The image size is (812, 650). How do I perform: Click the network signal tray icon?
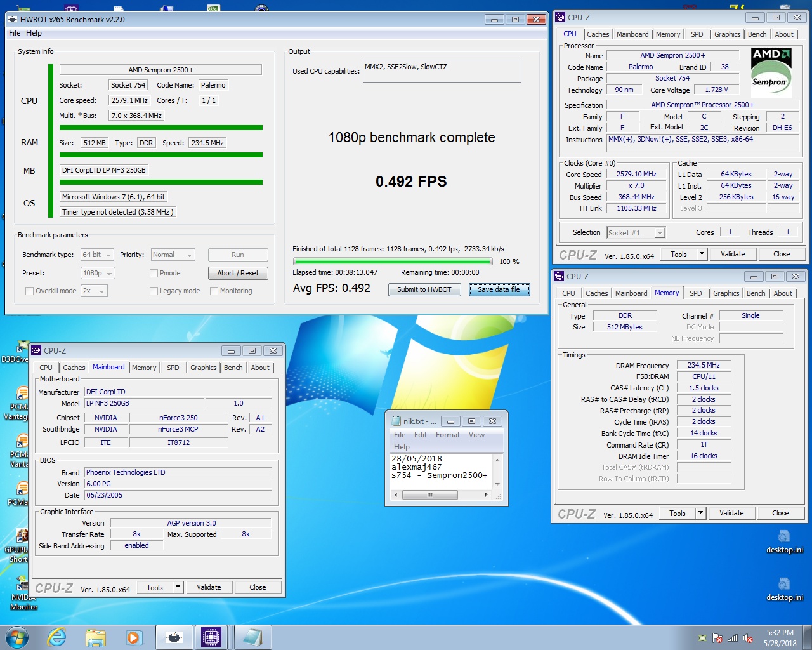pyautogui.click(x=733, y=638)
